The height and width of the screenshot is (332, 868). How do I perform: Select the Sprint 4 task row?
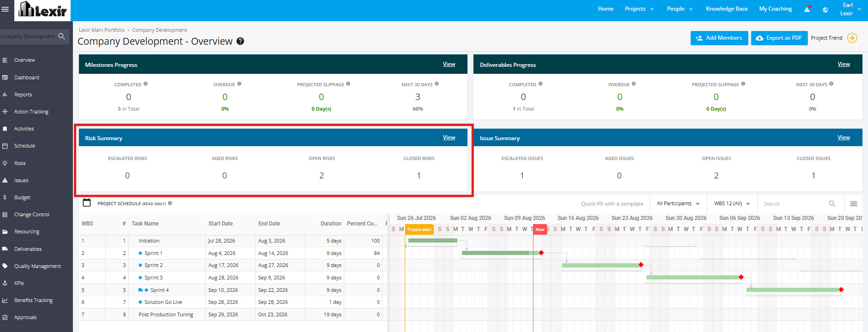[x=233, y=290]
